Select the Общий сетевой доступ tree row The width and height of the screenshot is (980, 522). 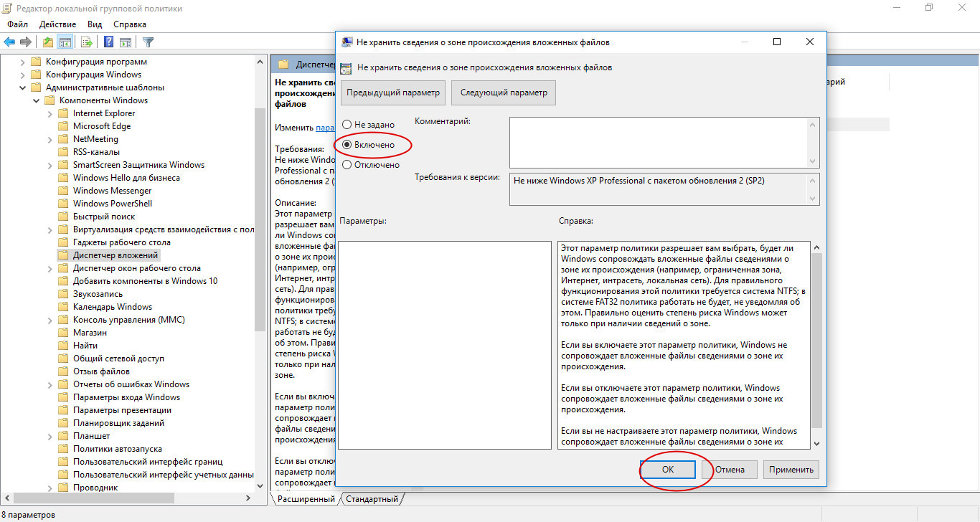[118, 359]
